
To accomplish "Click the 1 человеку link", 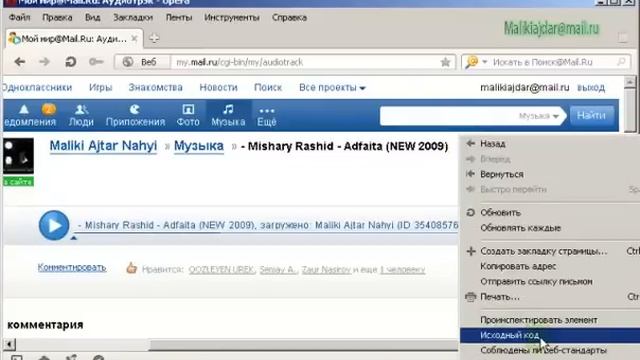I will pos(402,270).
